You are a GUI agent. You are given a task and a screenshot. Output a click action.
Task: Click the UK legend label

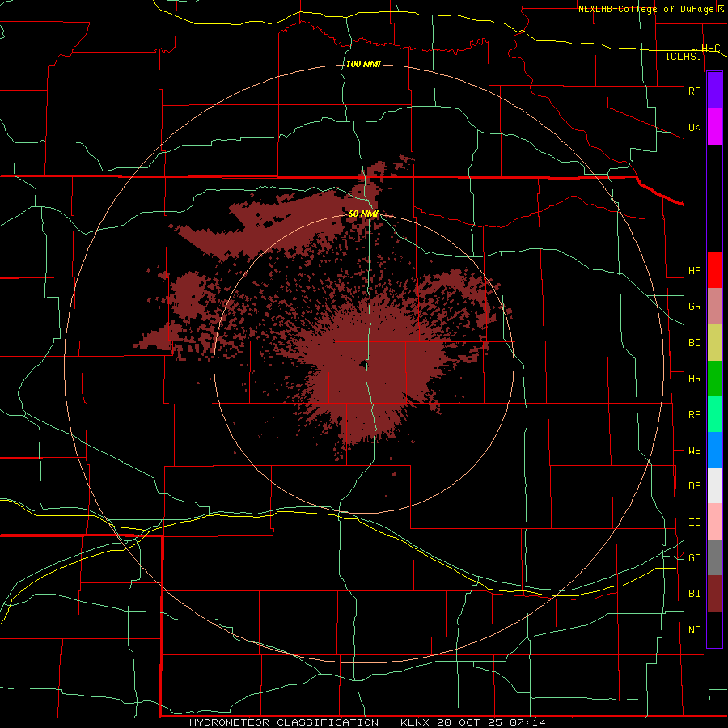tap(694, 128)
